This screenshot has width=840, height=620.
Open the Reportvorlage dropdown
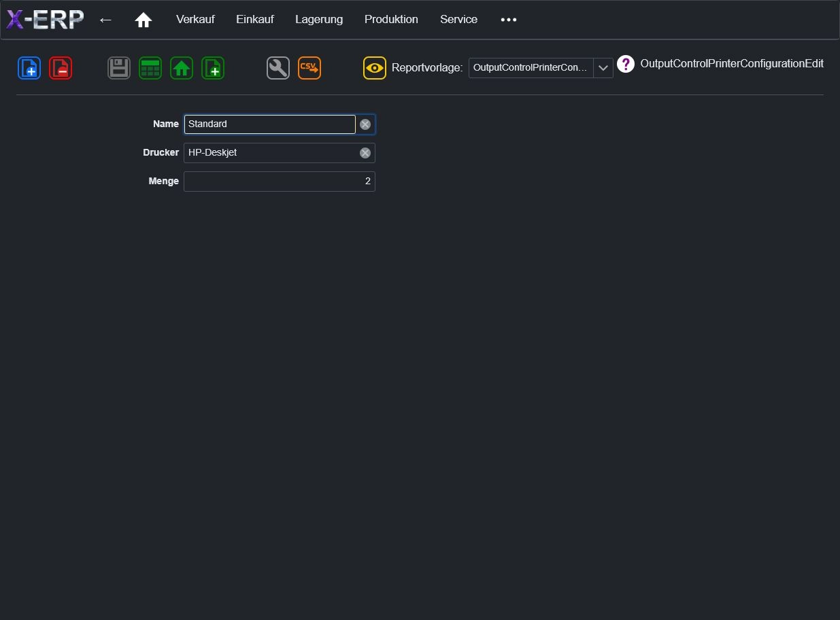(541, 68)
